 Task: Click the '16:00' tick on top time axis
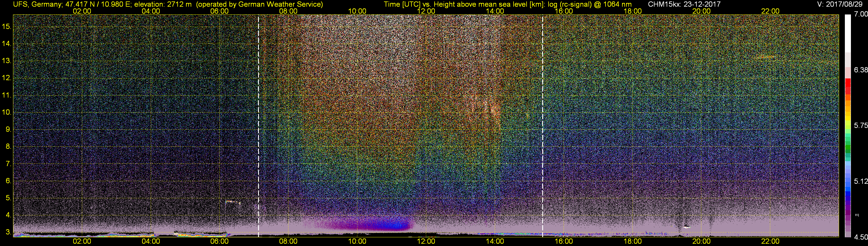(x=564, y=11)
